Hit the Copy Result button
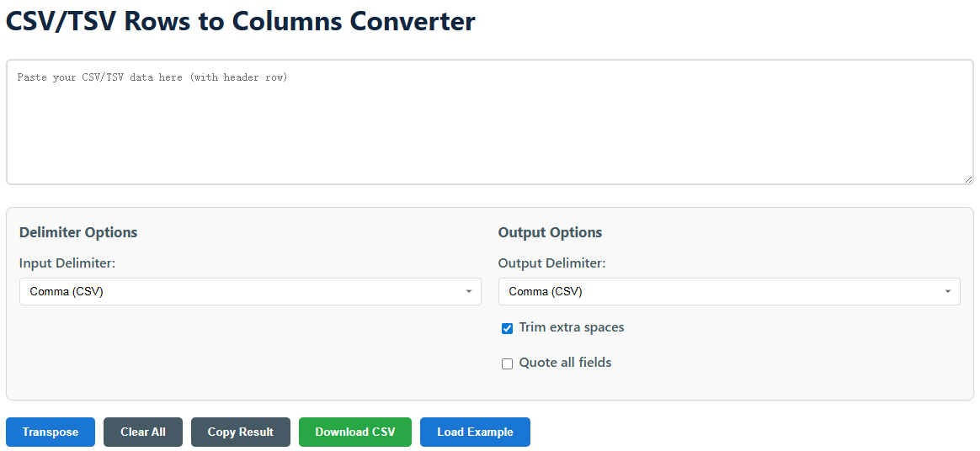Viewport: 980px width, 451px height. [241, 432]
